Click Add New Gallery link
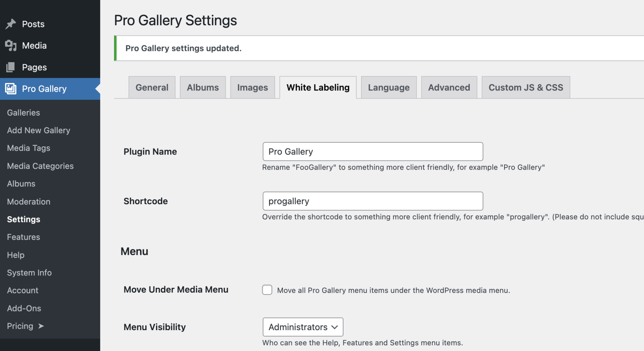The image size is (644, 351). [39, 130]
